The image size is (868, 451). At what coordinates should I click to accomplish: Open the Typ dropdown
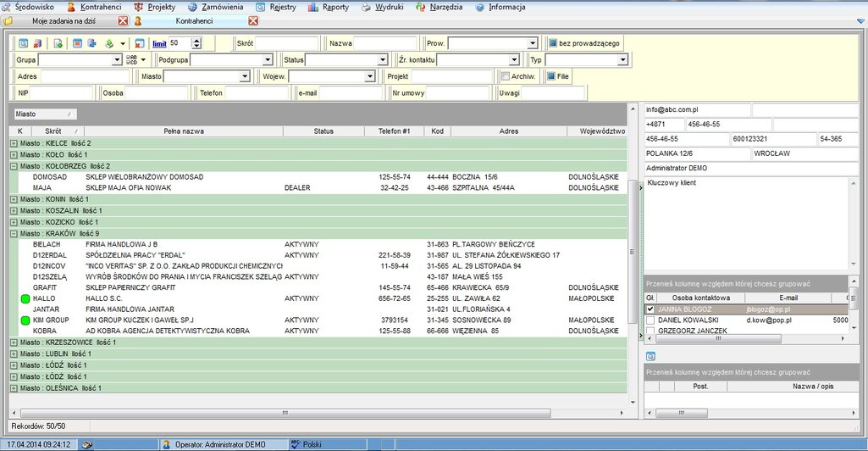coord(622,60)
